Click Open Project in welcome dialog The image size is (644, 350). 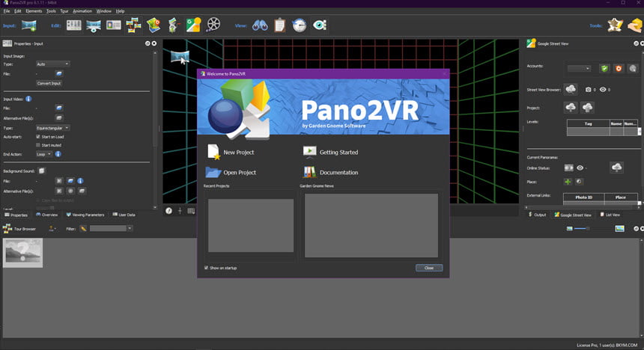coord(231,172)
